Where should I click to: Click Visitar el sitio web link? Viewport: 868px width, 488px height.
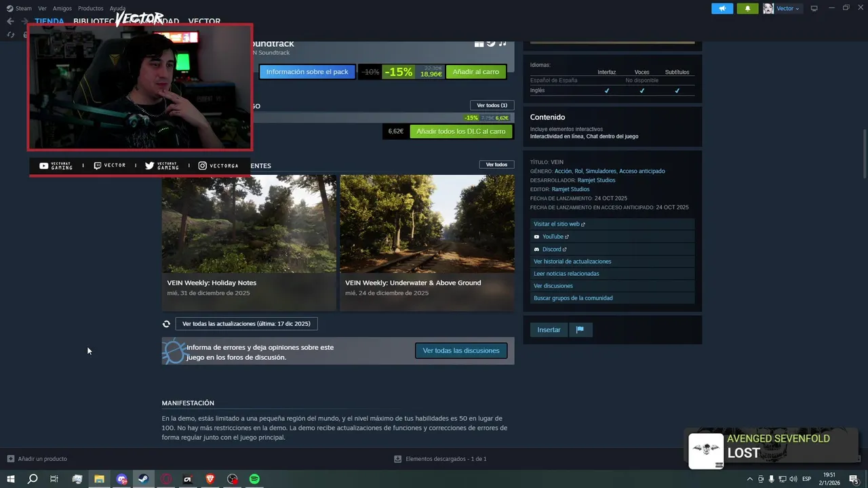[559, 224]
